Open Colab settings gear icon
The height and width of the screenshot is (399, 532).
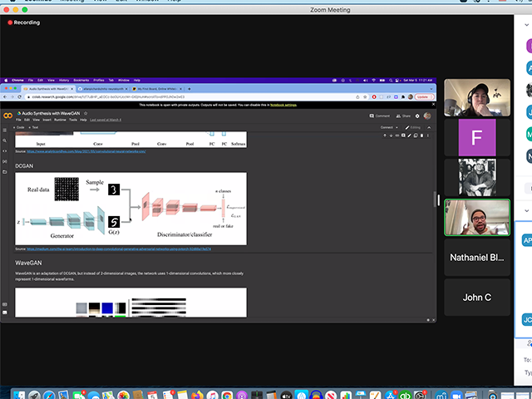pos(418,116)
